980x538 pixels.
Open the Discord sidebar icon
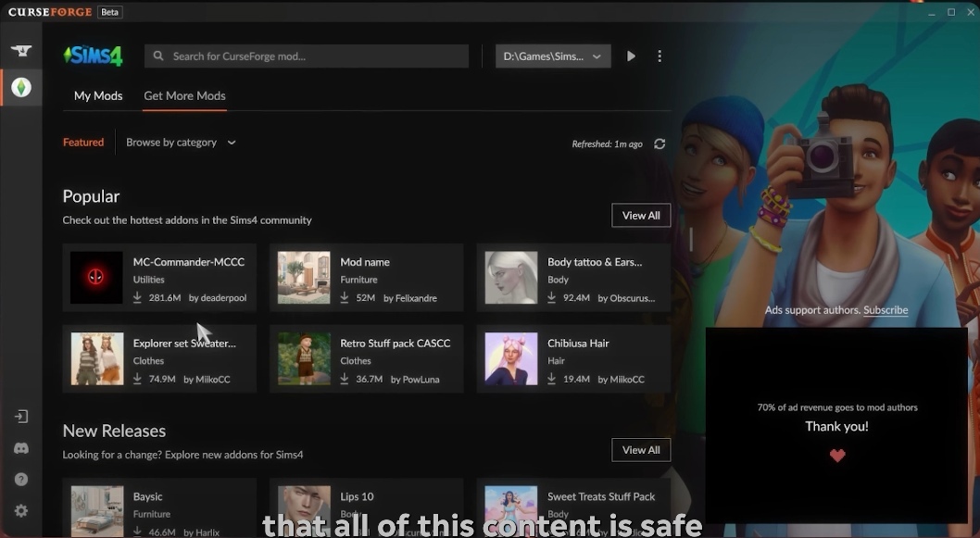pyautogui.click(x=20, y=448)
